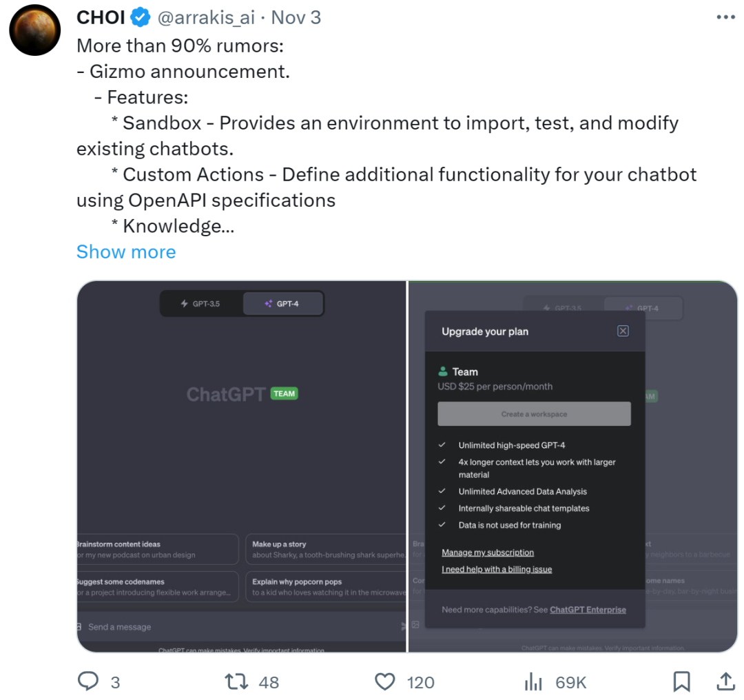744x700 pixels.
Task: Like the tweet
Action: point(384,681)
